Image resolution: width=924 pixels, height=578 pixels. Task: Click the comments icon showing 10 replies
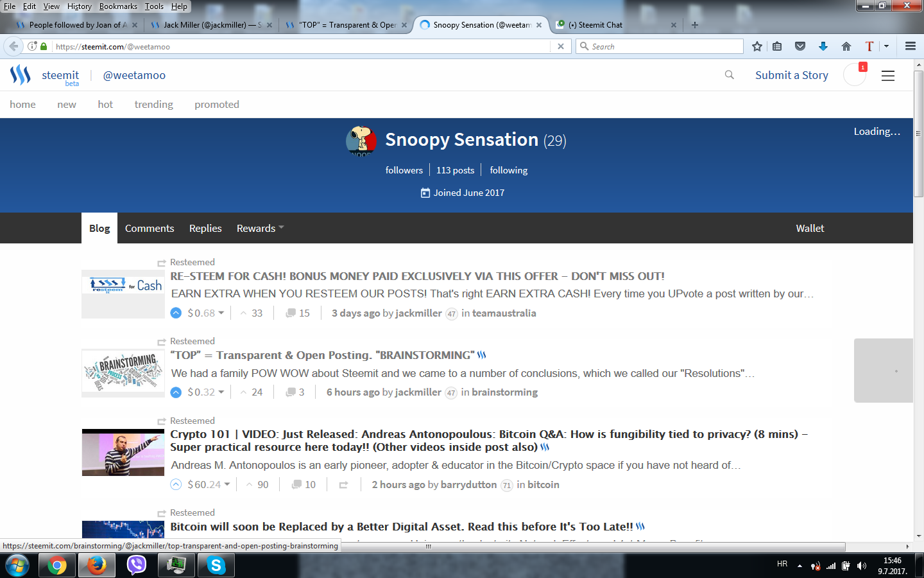click(x=296, y=484)
